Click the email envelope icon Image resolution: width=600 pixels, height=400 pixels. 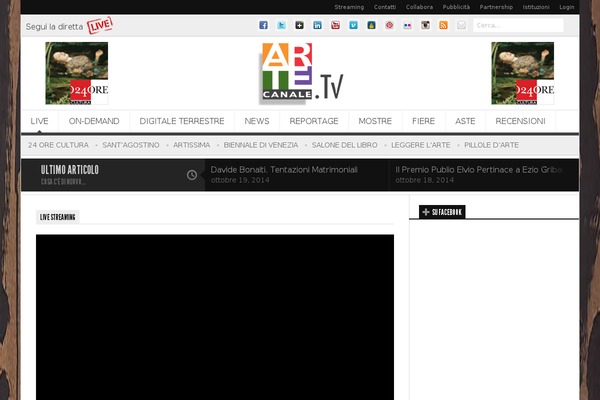[461, 25]
